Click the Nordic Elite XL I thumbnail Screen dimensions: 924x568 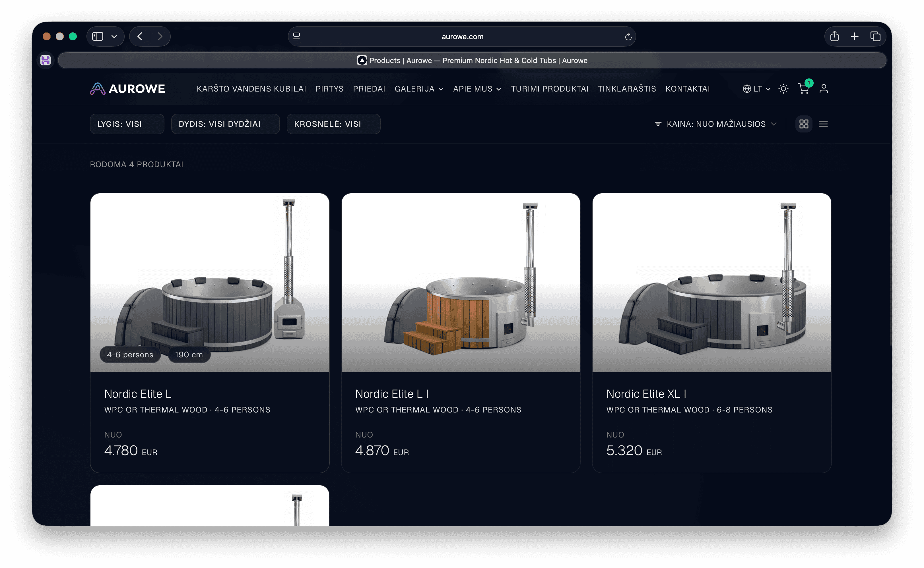[x=711, y=283]
